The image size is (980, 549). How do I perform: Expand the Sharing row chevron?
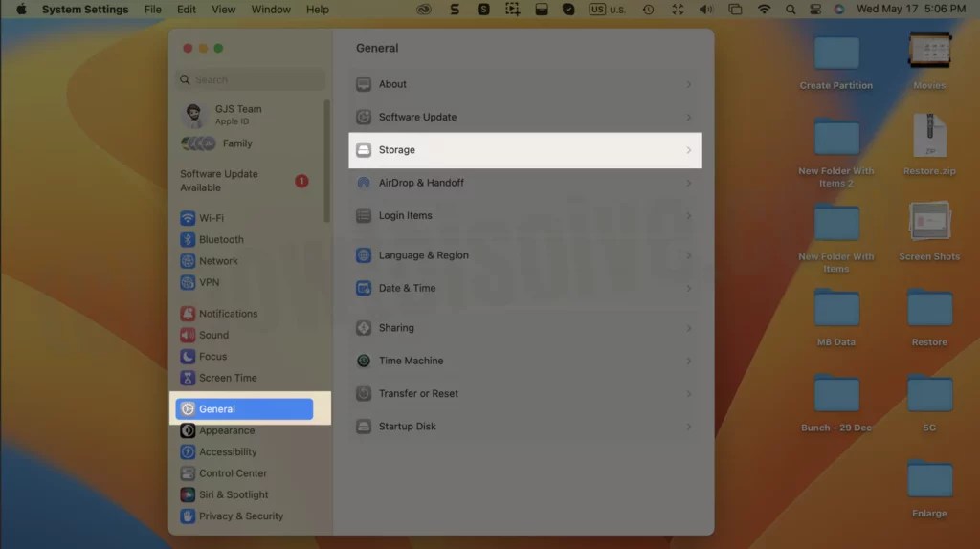pos(689,328)
